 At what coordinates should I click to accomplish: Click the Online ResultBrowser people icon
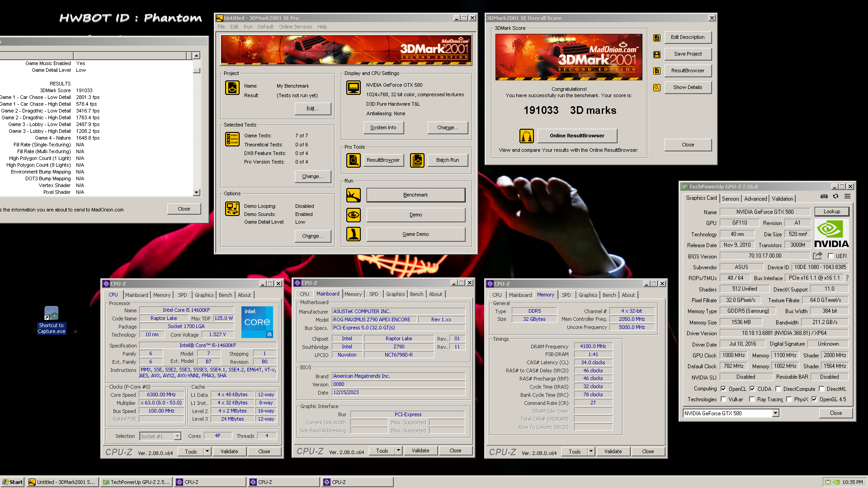[x=526, y=136]
